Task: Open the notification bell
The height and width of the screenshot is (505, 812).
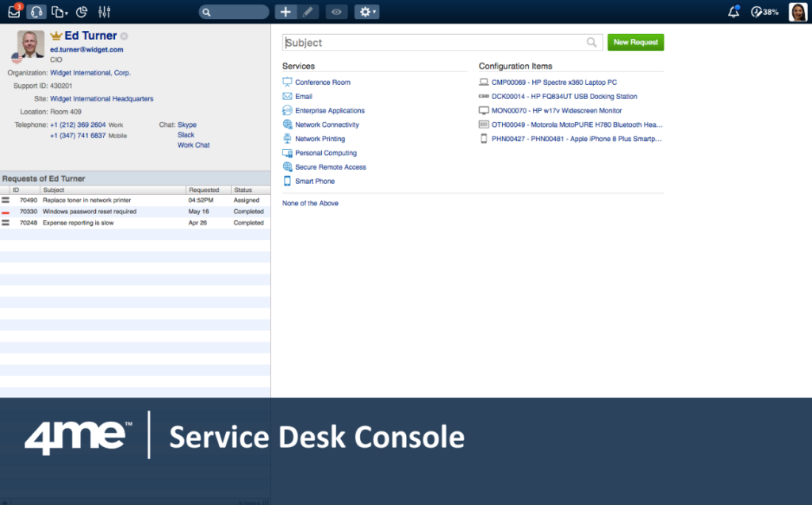Action: click(733, 11)
